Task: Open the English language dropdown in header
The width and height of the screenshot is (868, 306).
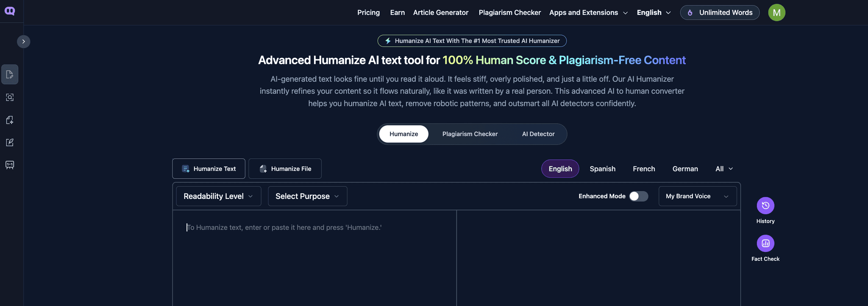Action: [x=654, y=13]
